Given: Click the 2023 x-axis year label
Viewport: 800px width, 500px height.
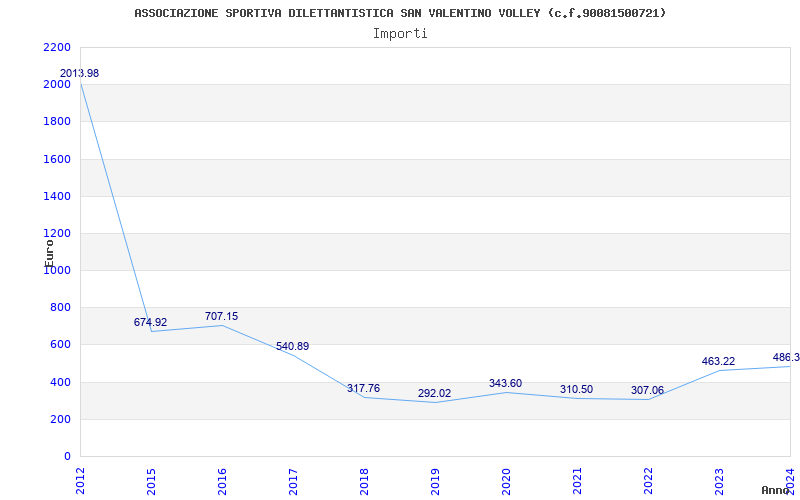Looking at the screenshot, I should click(718, 481).
